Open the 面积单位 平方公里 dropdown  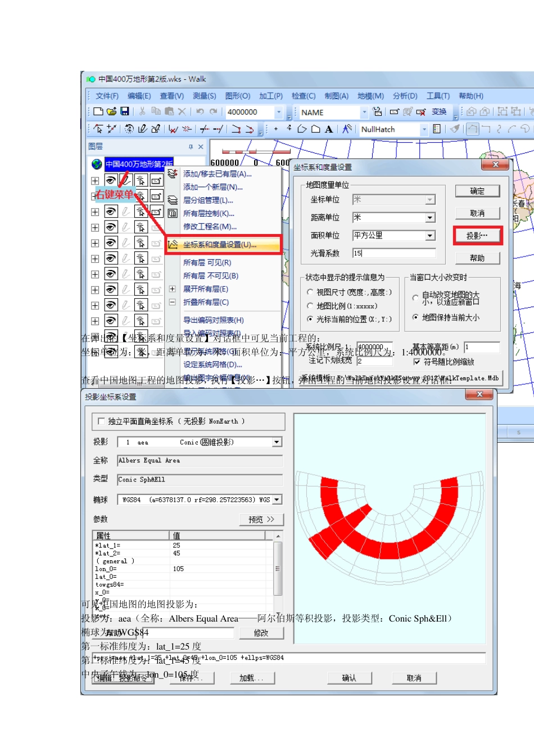430,236
